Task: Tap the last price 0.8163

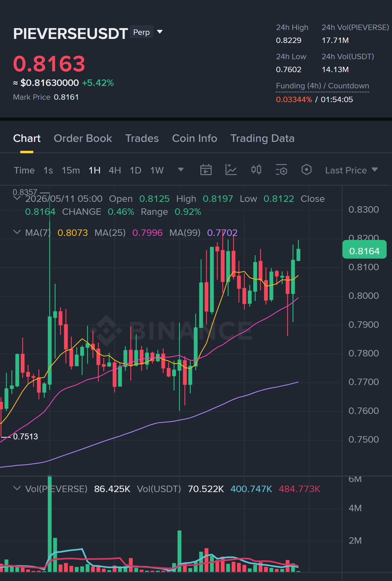Action: pyautogui.click(x=49, y=64)
